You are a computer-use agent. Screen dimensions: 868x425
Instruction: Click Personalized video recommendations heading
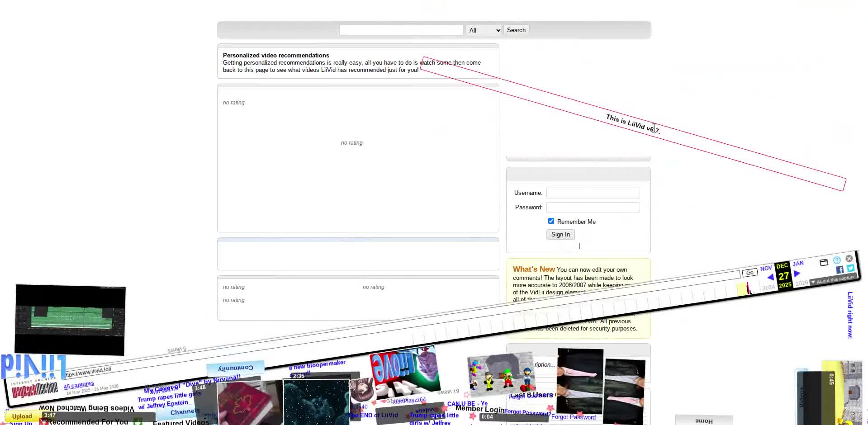[276, 55]
